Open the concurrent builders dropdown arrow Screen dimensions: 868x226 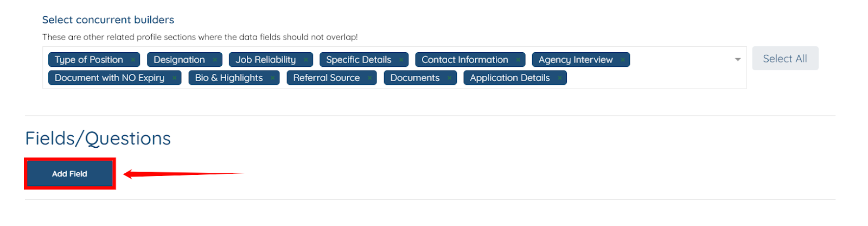click(x=738, y=60)
